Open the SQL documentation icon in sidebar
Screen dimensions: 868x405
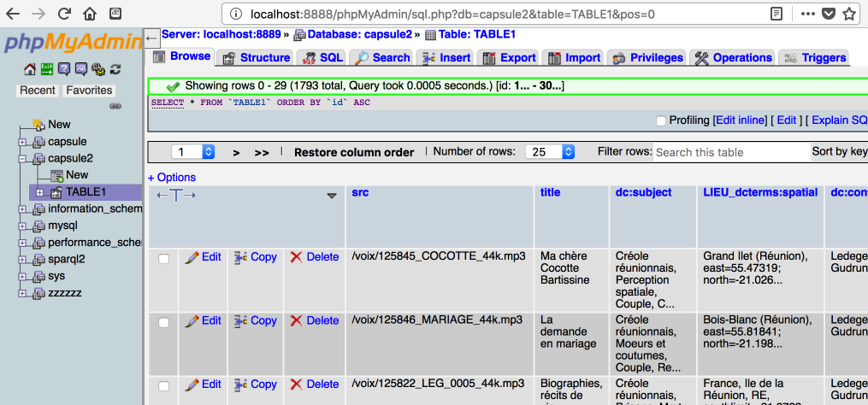tap(81, 69)
